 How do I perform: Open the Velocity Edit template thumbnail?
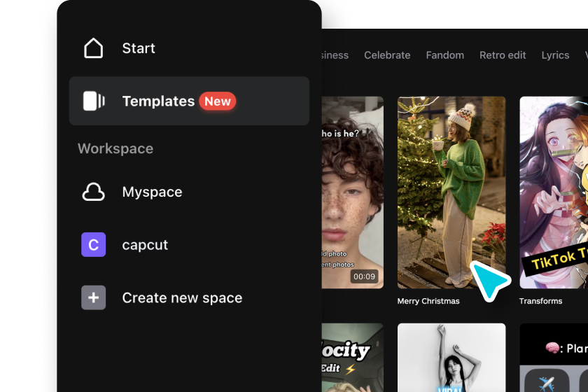(x=353, y=358)
